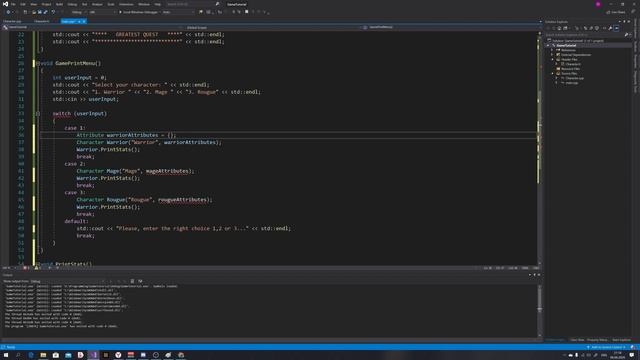Click the Save toolbar icon
This screenshot has height=360, width=640.
coord(40,12)
